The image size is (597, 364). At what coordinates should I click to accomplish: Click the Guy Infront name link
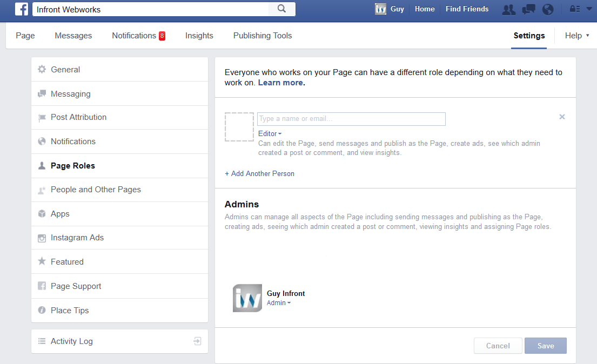click(286, 294)
